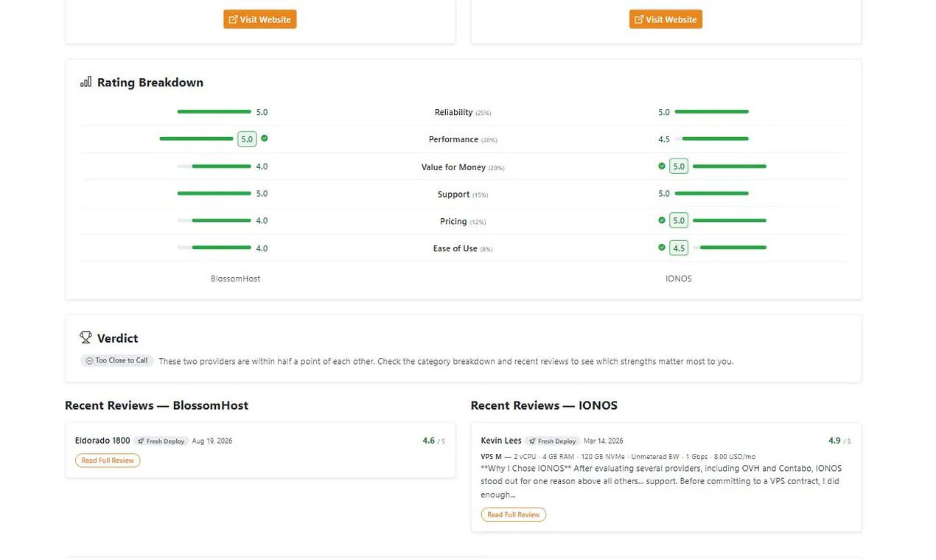The width and height of the screenshot is (936, 560).
Task: Click the boxed 5.0 BlossomHost Performance score
Action: click(247, 139)
